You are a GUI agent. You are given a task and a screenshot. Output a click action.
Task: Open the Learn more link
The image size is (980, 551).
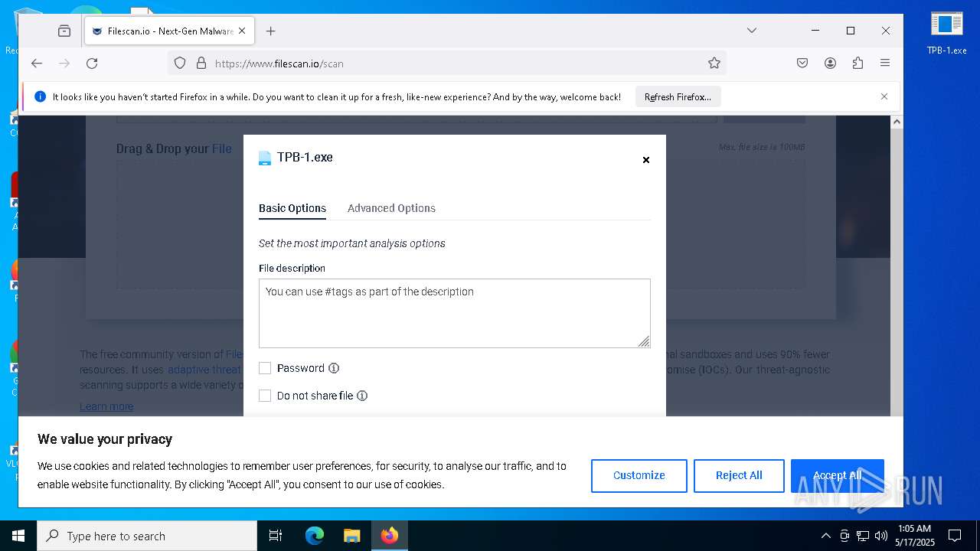pyautogui.click(x=106, y=406)
